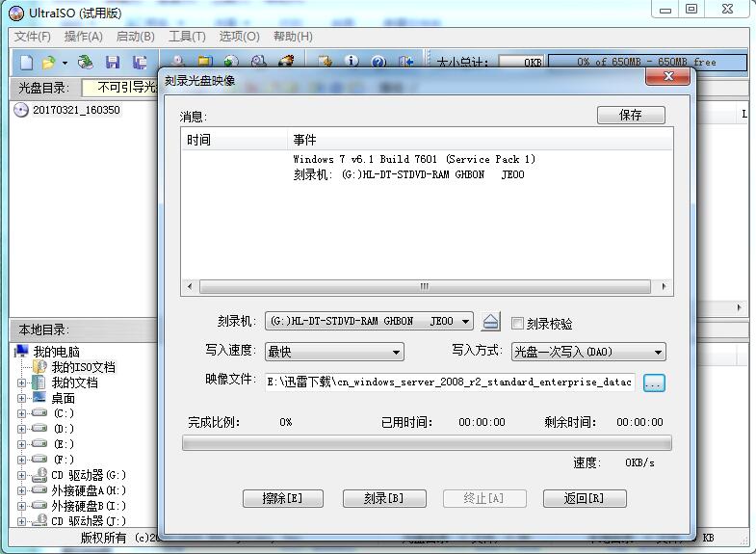Expand the 我的文档 tree node
The width and height of the screenshot is (756, 554).
[x=21, y=383]
